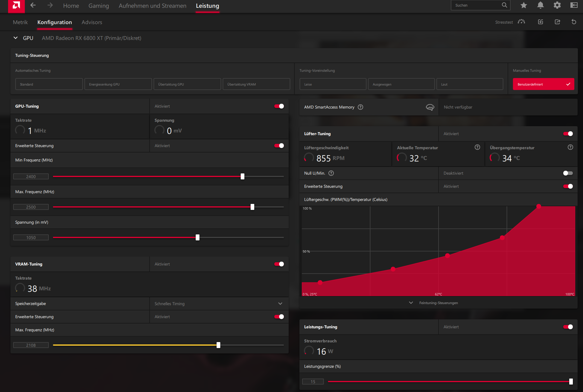583x392 pixels.
Task: Click the Spannung (in mV) slider handle
Action: click(197, 237)
